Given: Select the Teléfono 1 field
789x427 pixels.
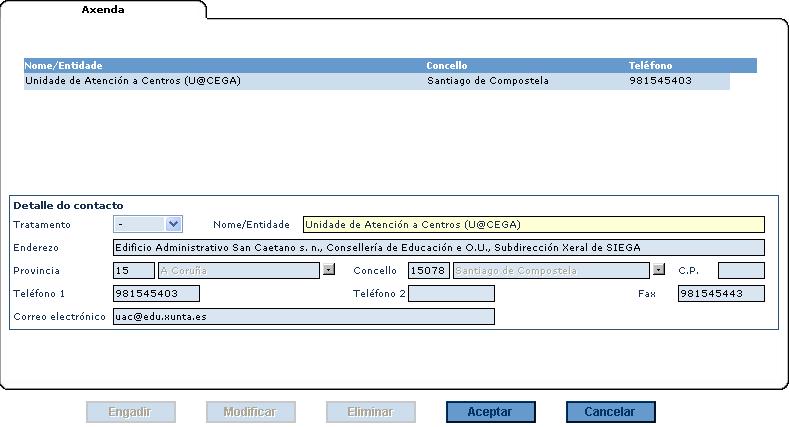Looking at the screenshot, I should pyautogui.click(x=157, y=293).
